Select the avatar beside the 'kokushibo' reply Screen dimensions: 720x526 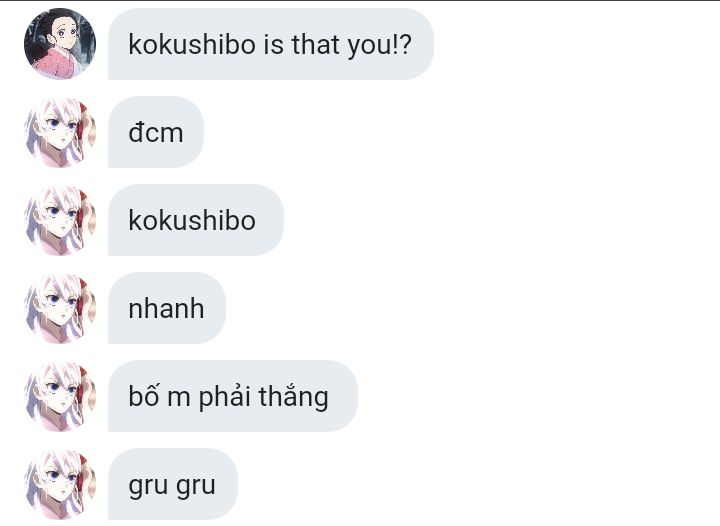click(60, 220)
